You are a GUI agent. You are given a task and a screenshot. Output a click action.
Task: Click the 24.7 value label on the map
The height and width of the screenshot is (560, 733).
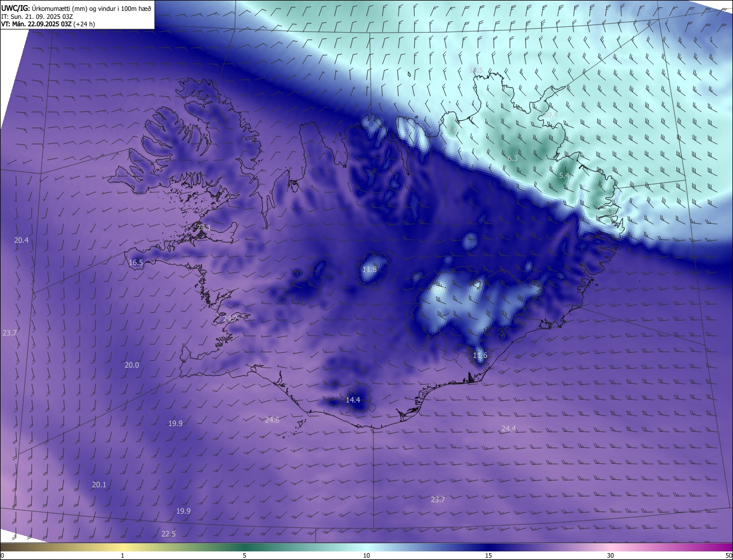(x=230, y=318)
